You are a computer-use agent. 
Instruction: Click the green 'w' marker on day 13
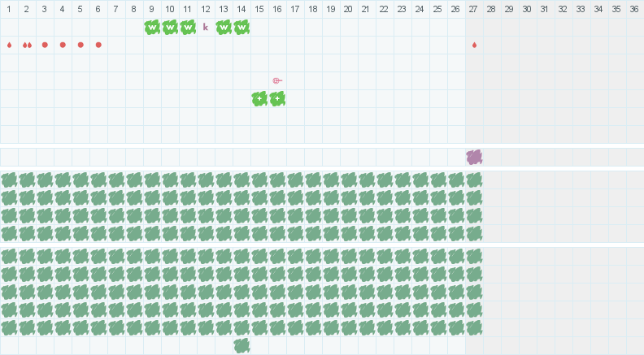(224, 27)
